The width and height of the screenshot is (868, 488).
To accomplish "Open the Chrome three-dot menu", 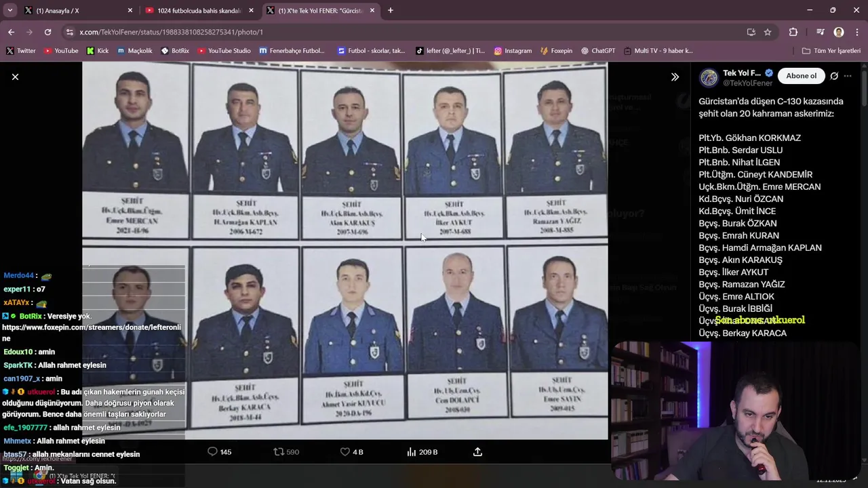I will (x=856, y=32).
